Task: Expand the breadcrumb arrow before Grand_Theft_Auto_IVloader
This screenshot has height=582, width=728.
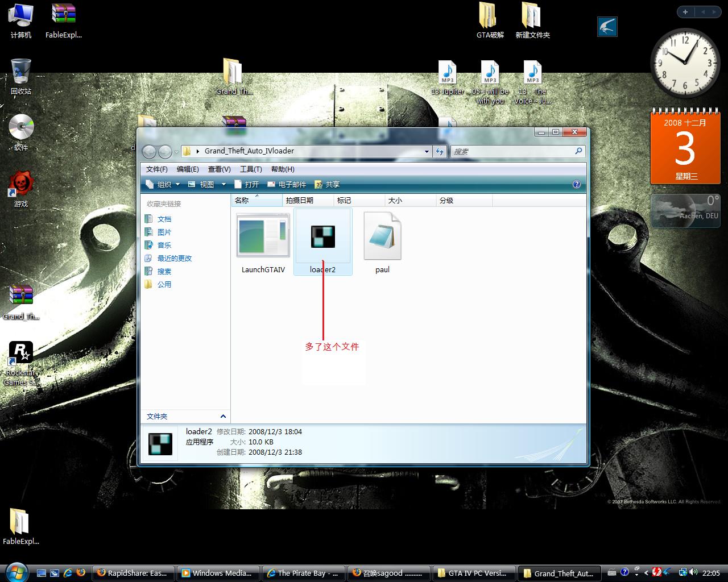Action: coord(198,151)
